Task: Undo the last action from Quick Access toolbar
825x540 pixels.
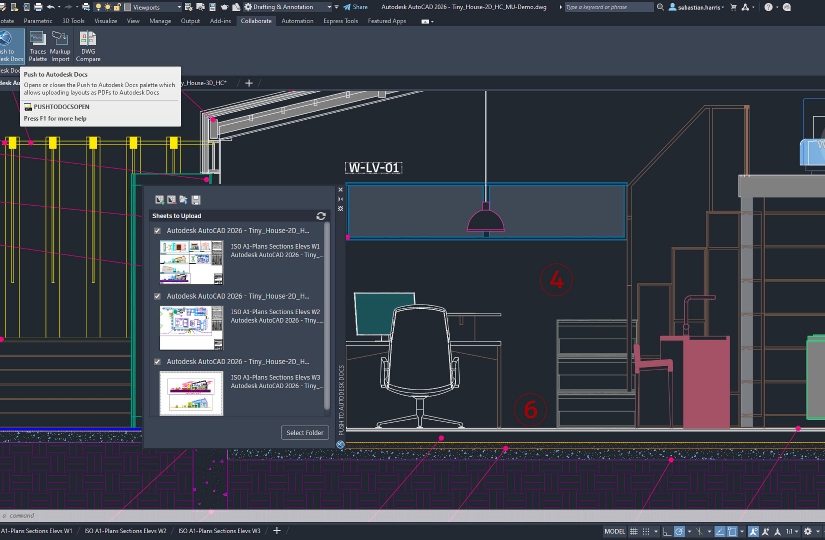Action: [x=51, y=7]
